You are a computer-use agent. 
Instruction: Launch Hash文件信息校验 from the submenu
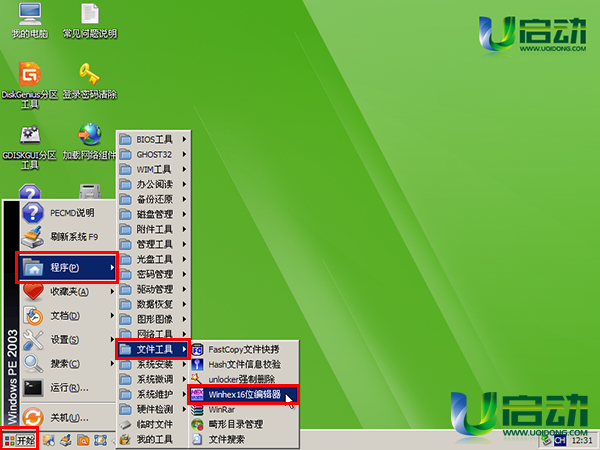click(x=244, y=364)
